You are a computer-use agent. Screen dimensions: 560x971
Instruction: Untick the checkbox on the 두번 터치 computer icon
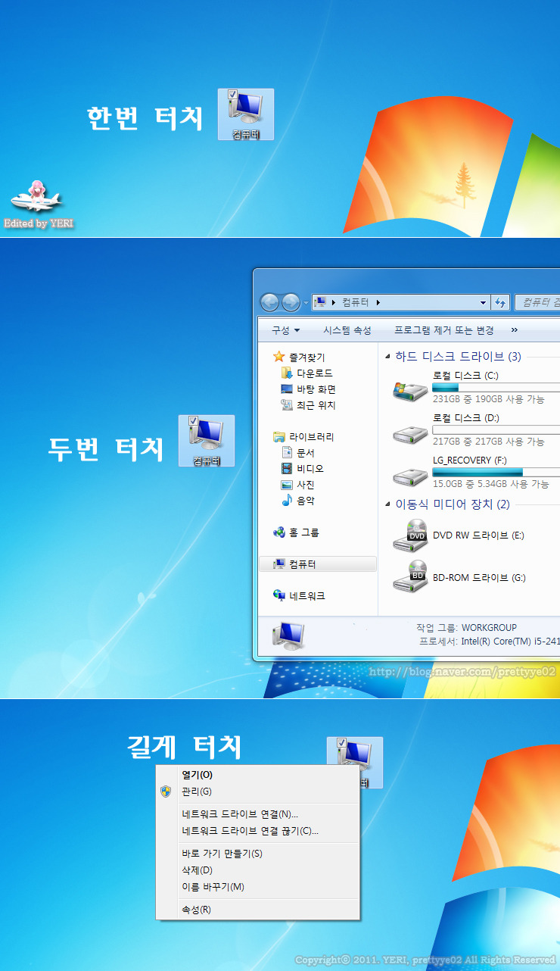pos(194,421)
